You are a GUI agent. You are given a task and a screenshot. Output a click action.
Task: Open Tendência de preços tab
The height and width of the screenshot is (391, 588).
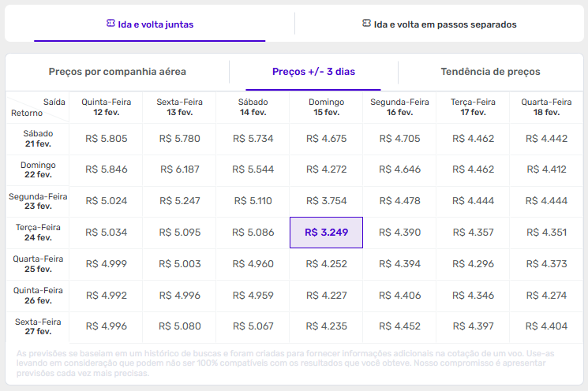click(x=490, y=72)
